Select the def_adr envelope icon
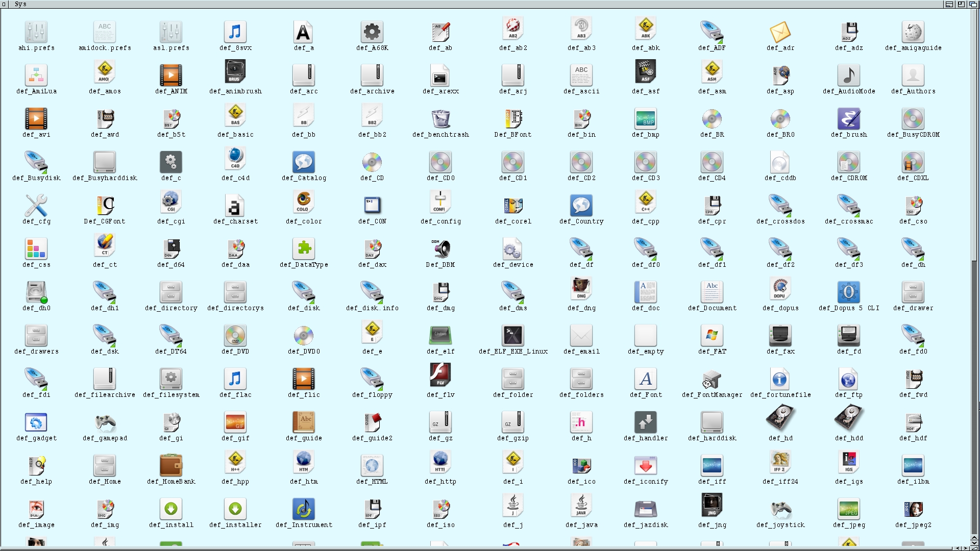Screen dimensions: 980x551 coord(780,32)
